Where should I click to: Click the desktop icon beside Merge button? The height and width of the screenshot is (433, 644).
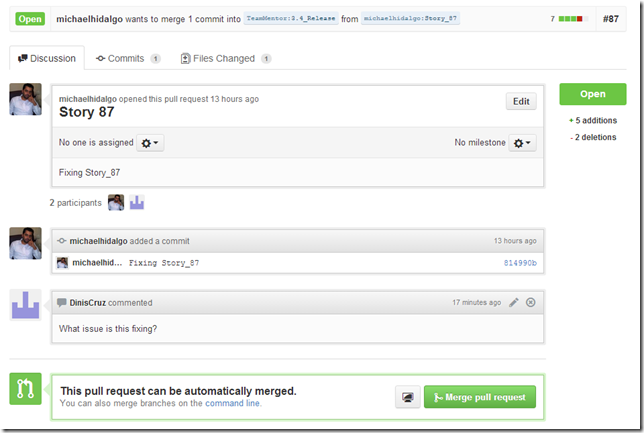(x=407, y=397)
